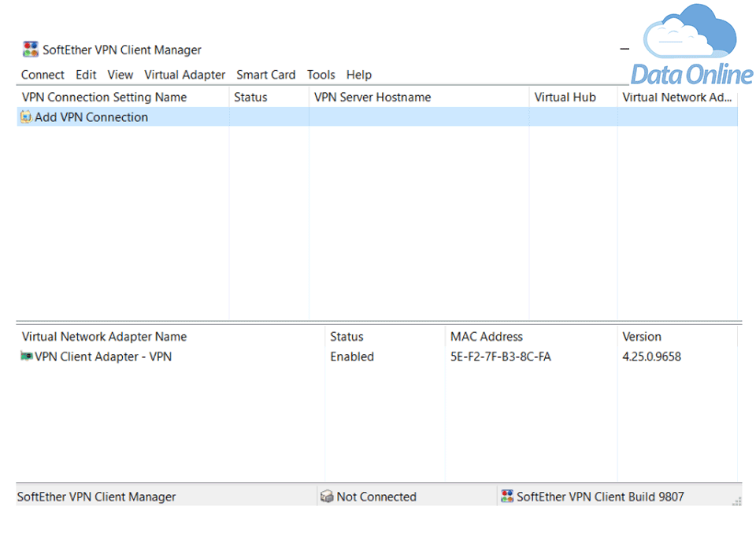Open the Smart Card menu
Viewport: 756px width, 543px height.
265,76
